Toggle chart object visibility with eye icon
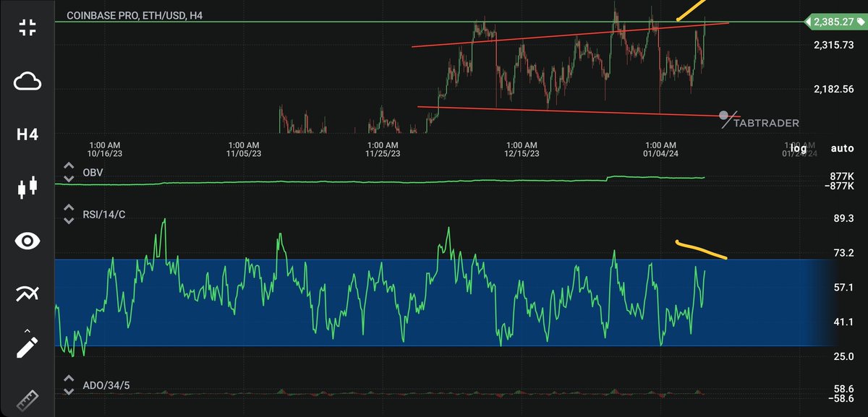The height and width of the screenshot is (417, 868). click(x=27, y=240)
